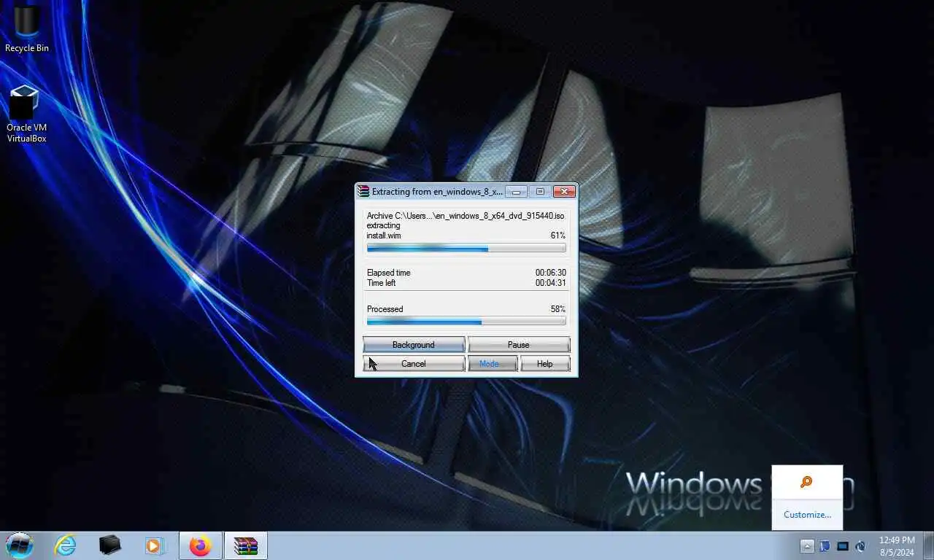Open Help in the extraction dialog

click(x=545, y=364)
